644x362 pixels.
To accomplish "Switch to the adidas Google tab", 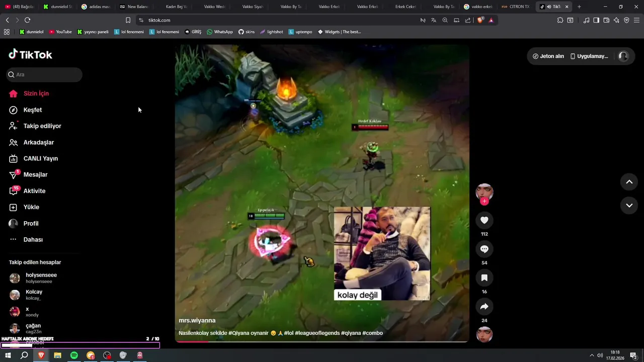I will pos(96,7).
